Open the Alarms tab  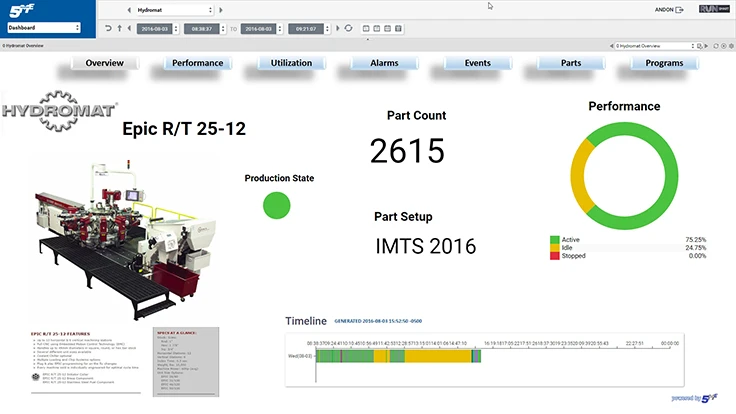pos(384,63)
